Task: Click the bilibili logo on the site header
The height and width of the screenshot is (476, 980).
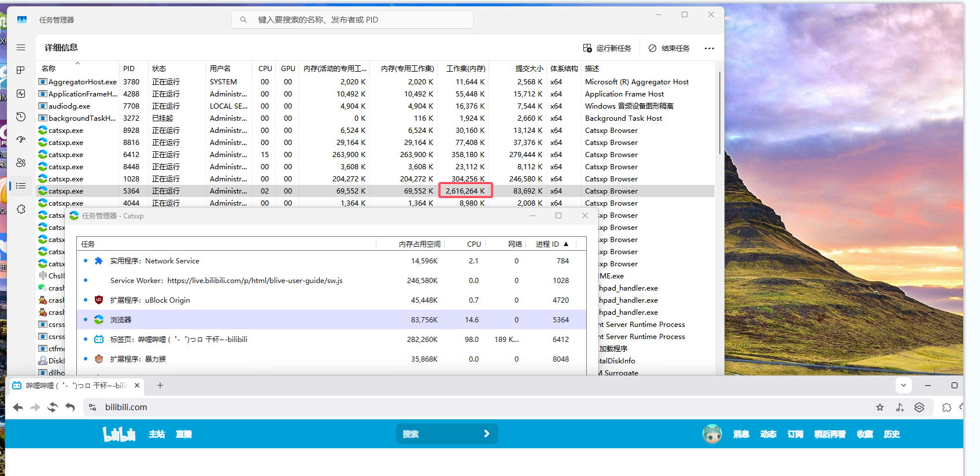Action: coord(119,434)
